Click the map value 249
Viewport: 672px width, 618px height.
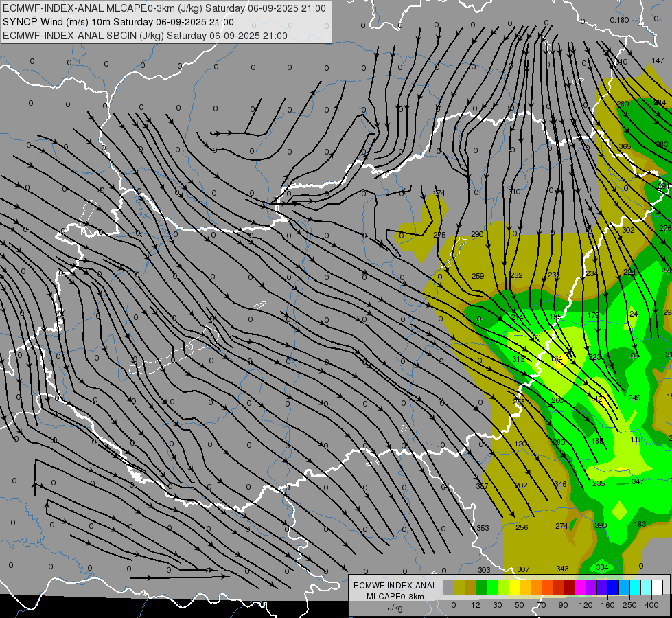point(634,398)
